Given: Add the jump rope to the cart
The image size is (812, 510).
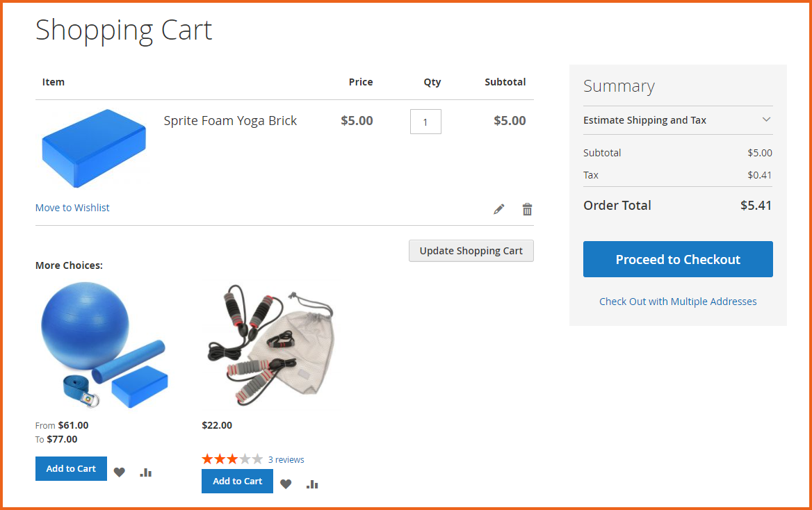Looking at the screenshot, I should click(x=237, y=481).
